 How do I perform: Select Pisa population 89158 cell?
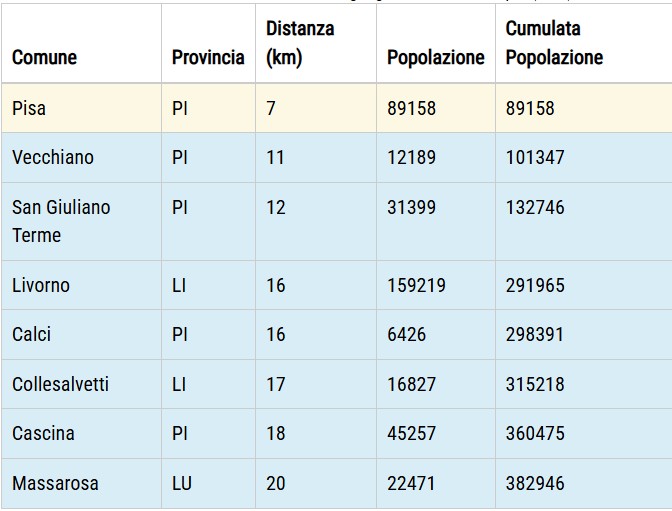click(x=411, y=108)
